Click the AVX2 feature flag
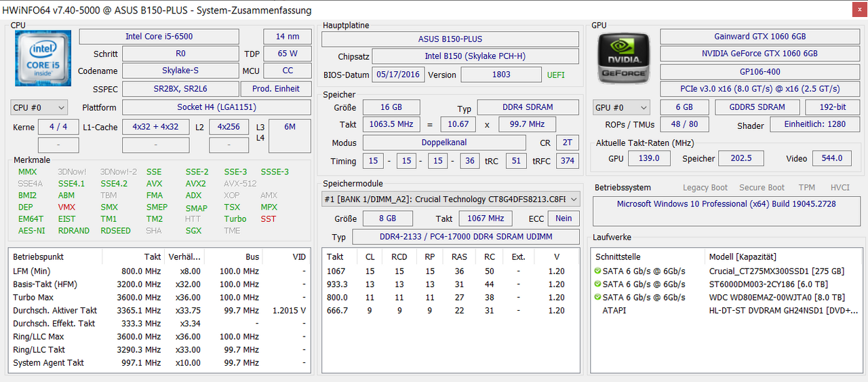The width and height of the screenshot is (868, 382). (x=195, y=183)
